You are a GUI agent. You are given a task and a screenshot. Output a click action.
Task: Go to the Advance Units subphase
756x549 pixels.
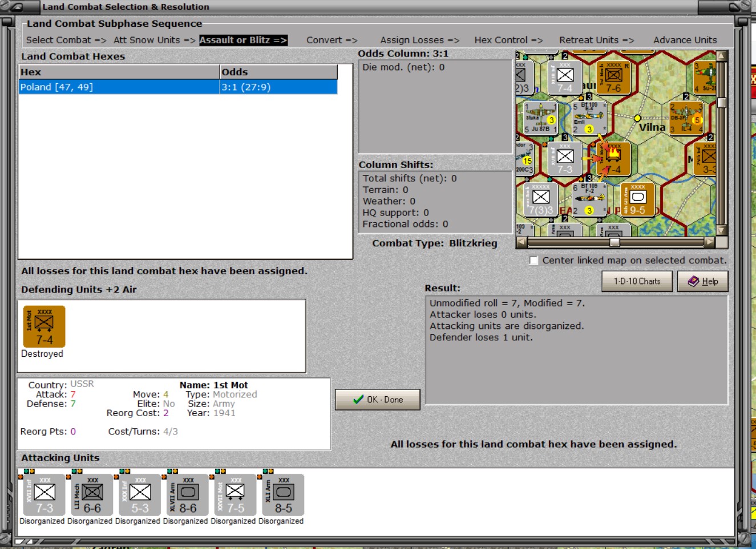685,40
